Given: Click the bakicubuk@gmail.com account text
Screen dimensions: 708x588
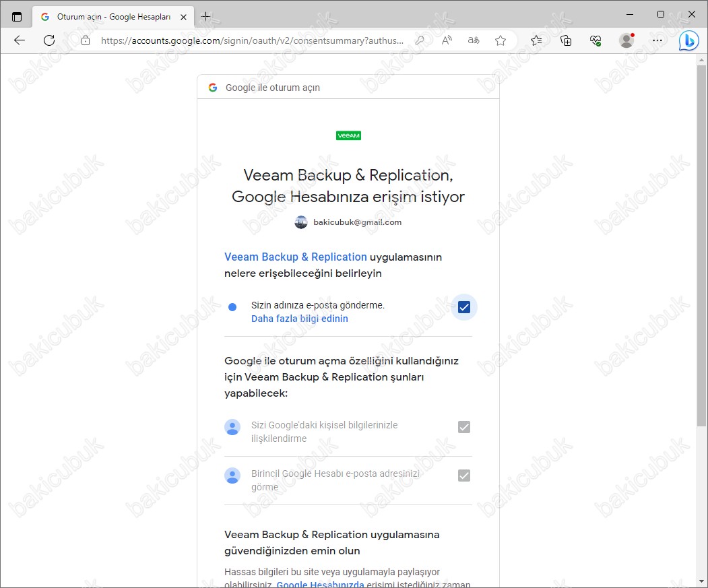Looking at the screenshot, I should 357,222.
